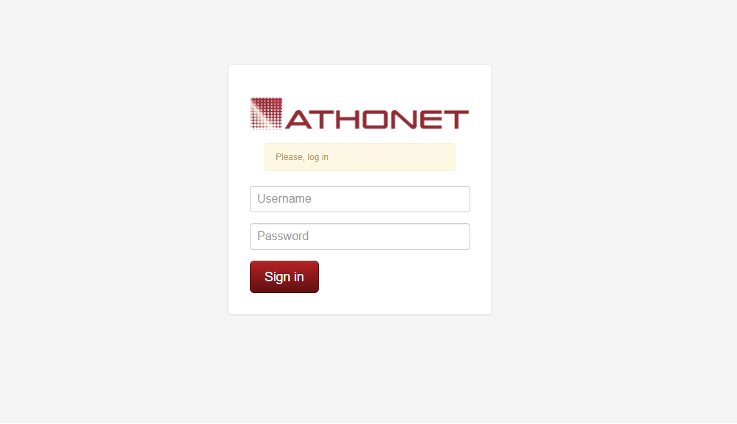Click the 'Sign in' label text
This screenshot has width=737, height=424.
coord(284,277)
